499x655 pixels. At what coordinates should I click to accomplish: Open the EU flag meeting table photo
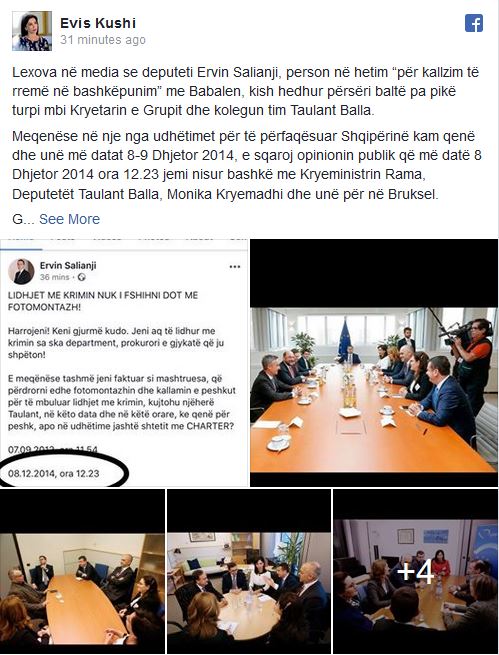tap(374, 363)
